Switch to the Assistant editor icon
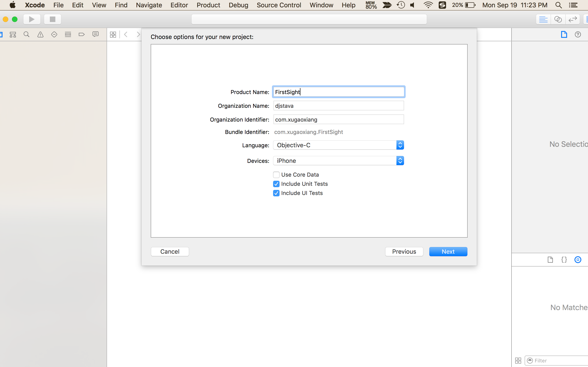Image resolution: width=588 pixels, height=367 pixels. coord(558,19)
